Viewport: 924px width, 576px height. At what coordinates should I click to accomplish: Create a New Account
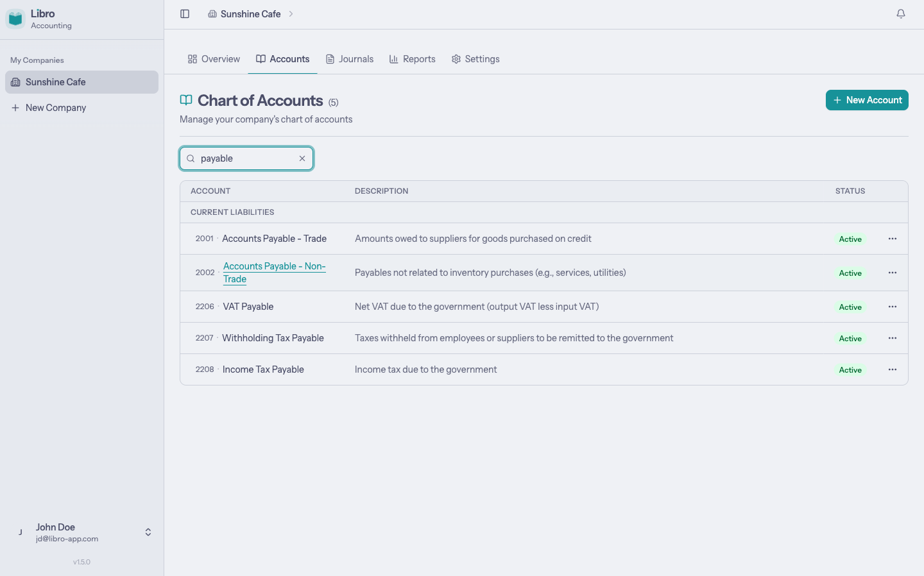pos(867,100)
